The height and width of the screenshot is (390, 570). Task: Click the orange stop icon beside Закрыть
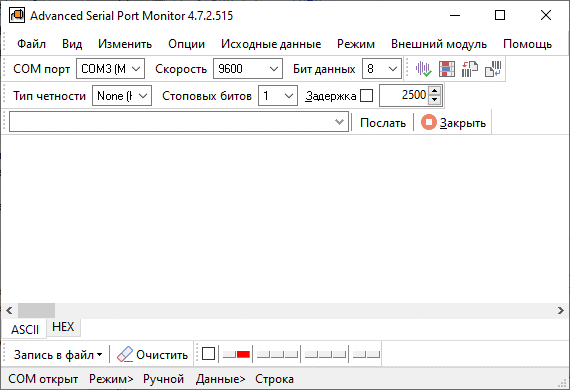pyautogui.click(x=429, y=122)
